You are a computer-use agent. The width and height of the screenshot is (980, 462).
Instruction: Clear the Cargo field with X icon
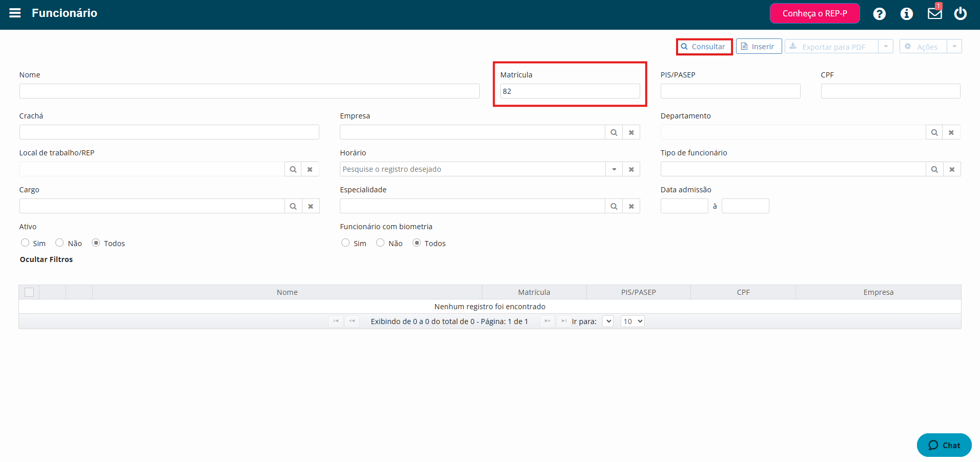point(311,206)
